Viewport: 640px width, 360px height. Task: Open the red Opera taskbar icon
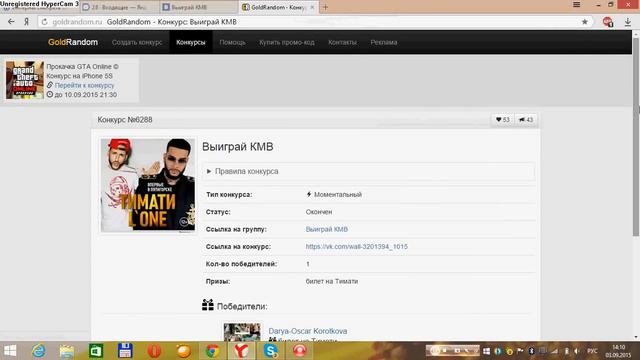coord(154,351)
